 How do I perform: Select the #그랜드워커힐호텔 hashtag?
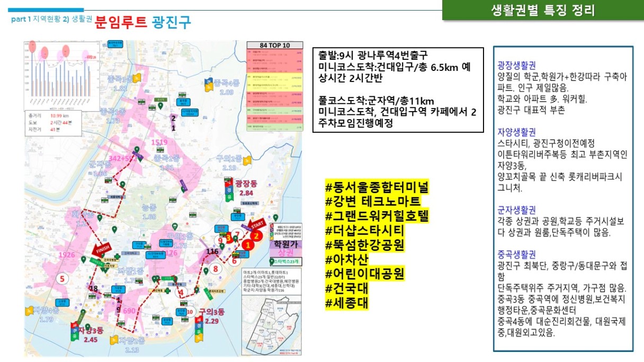pyautogui.click(x=378, y=216)
